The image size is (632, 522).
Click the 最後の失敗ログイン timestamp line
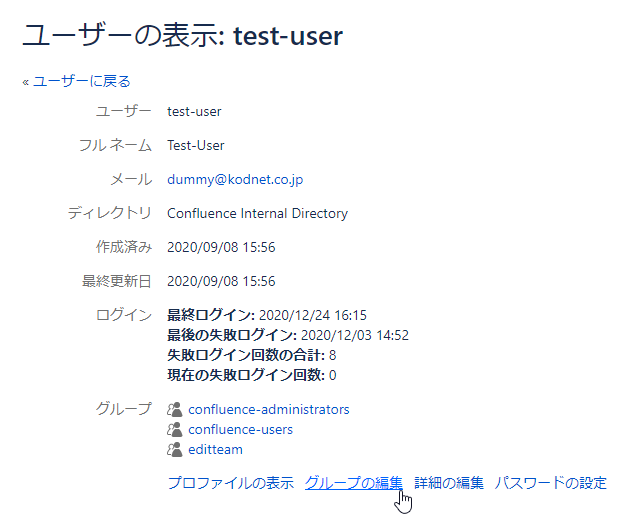(287, 335)
